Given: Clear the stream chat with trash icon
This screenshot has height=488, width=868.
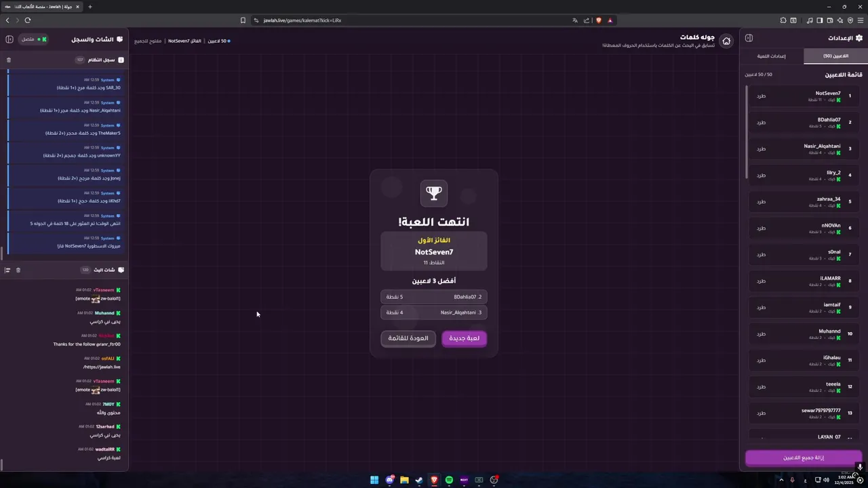Looking at the screenshot, I should pyautogui.click(x=18, y=270).
